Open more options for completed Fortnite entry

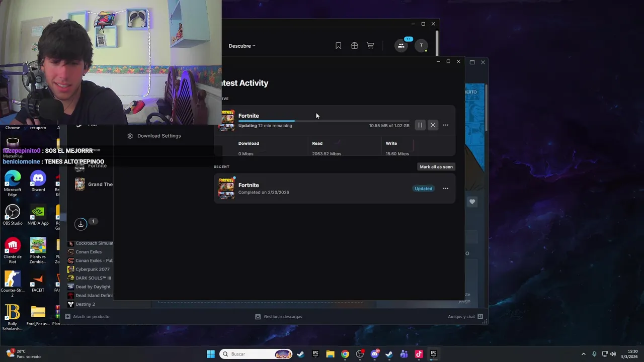click(x=445, y=189)
